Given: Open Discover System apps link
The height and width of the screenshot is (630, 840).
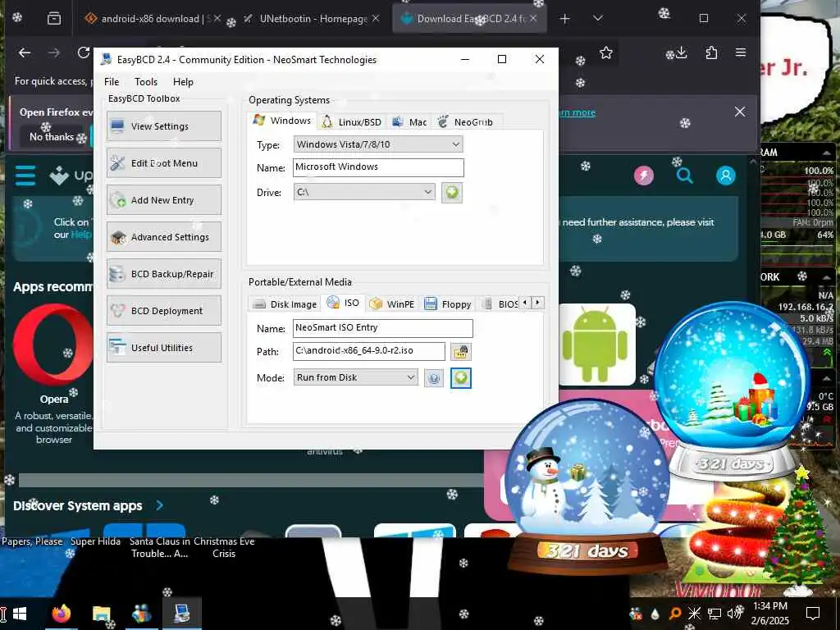Looking at the screenshot, I should pos(89,505).
